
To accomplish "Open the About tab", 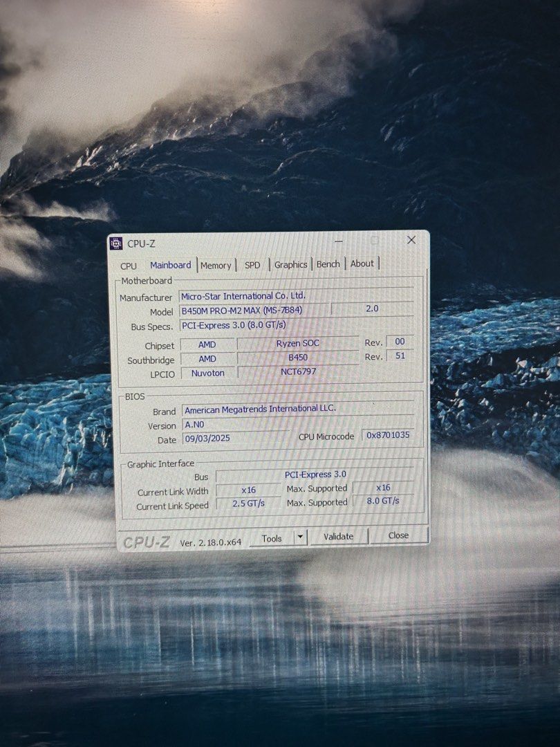I will [x=362, y=264].
